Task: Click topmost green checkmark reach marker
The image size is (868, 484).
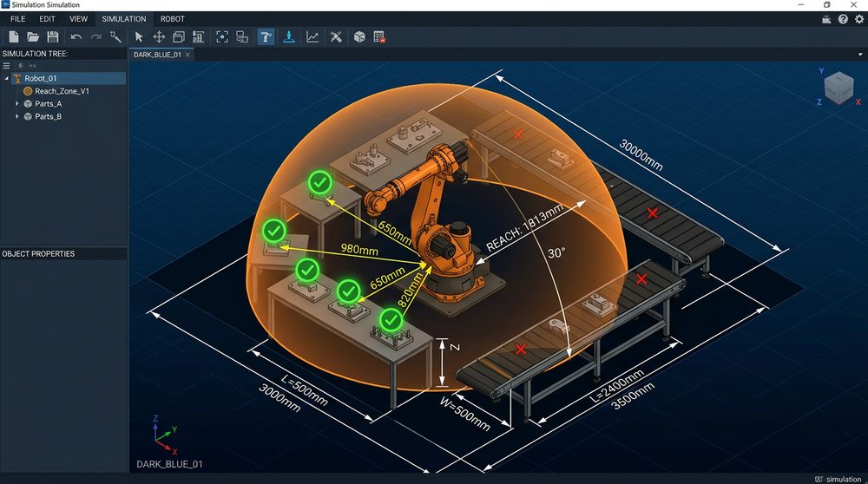Action: click(320, 182)
